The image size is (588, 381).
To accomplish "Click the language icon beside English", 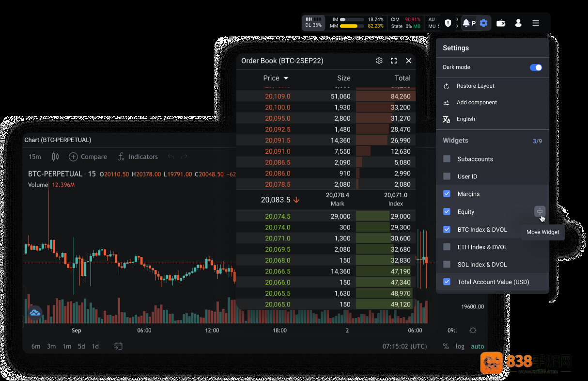I will point(447,119).
